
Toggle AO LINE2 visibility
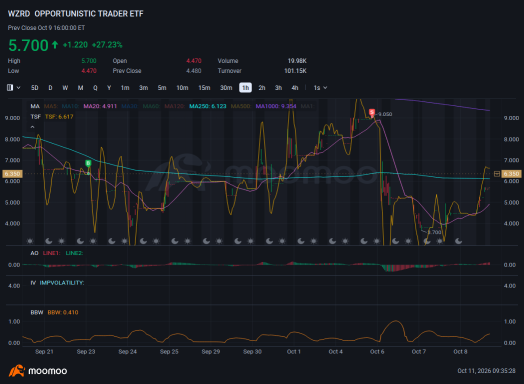click(x=74, y=253)
